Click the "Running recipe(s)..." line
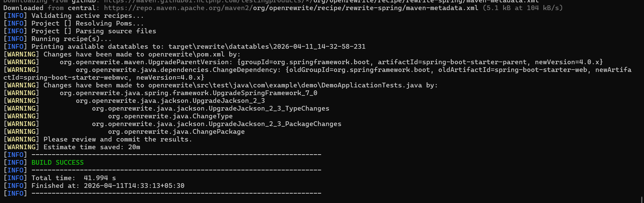 (x=71, y=39)
